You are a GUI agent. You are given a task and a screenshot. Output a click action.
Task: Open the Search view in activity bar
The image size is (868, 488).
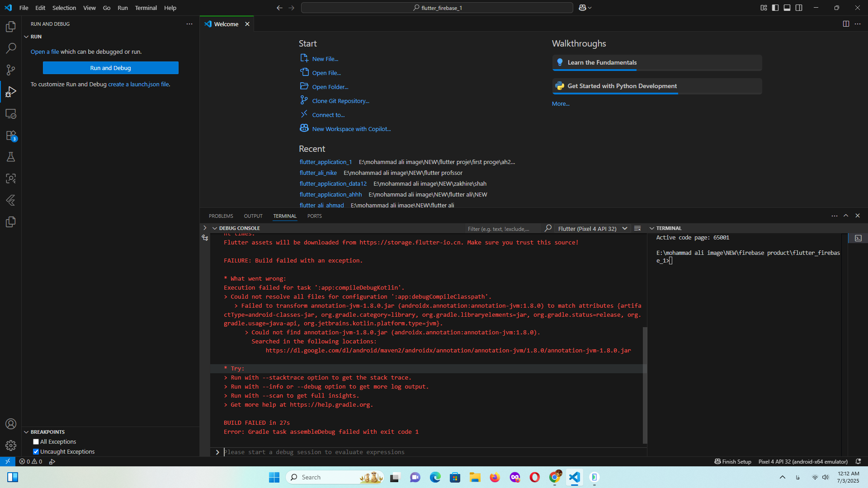click(x=11, y=48)
